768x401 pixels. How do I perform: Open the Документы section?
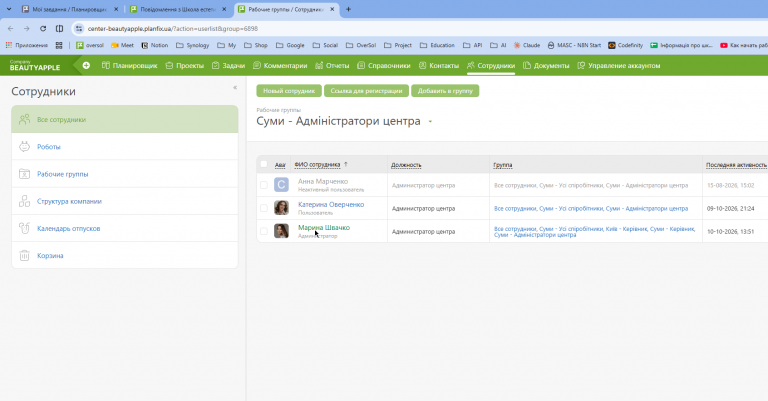[546, 66]
